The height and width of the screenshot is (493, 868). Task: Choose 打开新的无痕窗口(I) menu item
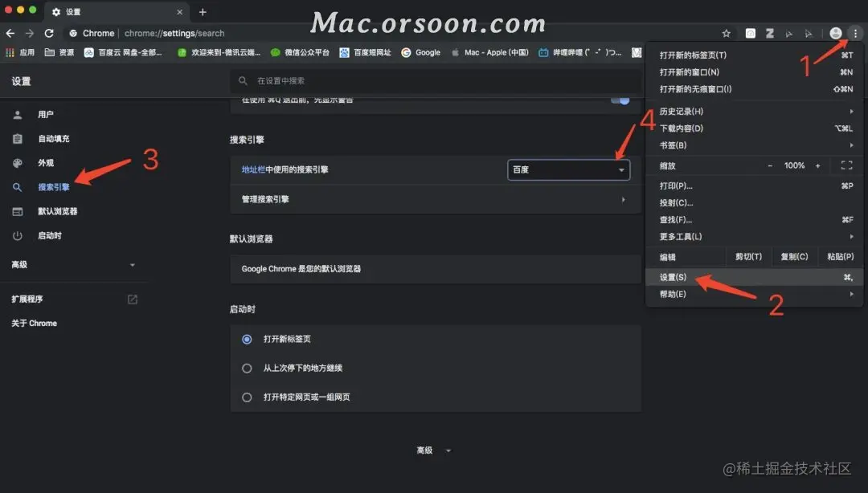click(x=754, y=89)
